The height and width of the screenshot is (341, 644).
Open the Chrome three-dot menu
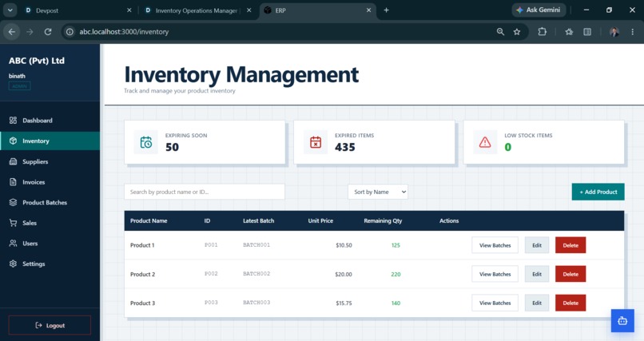tap(633, 32)
